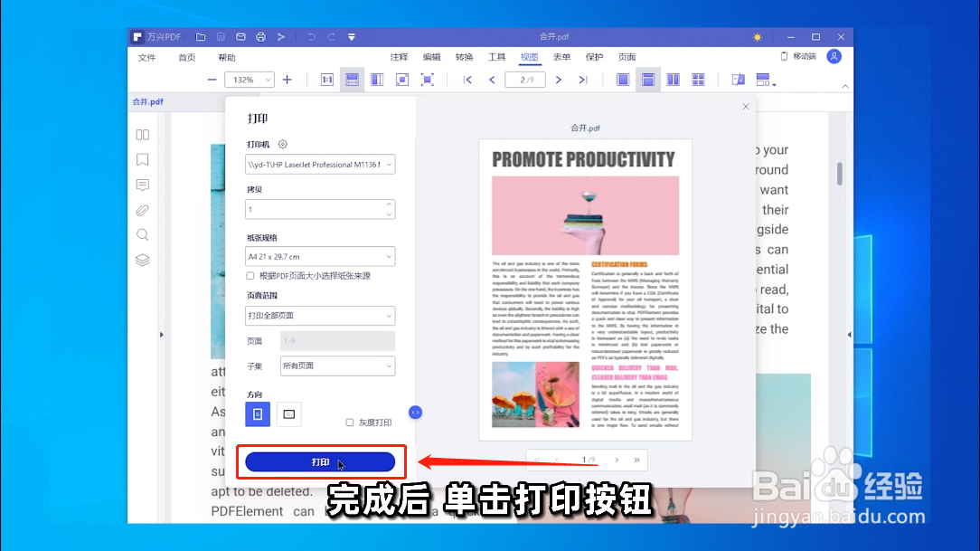The height and width of the screenshot is (551, 980).
Task: Zoom out with the minus button
Action: [x=212, y=80]
